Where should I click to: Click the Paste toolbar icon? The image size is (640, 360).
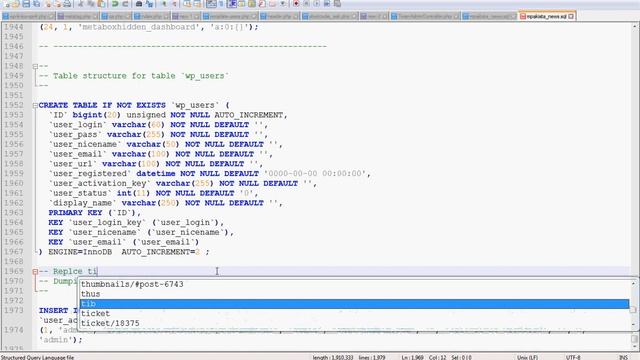101,4
